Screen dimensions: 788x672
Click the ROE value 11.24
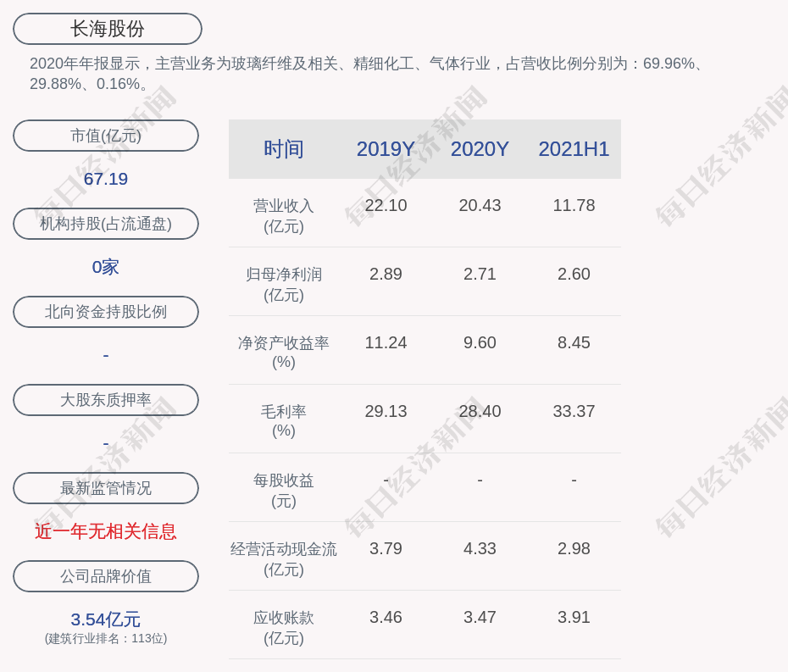click(386, 343)
